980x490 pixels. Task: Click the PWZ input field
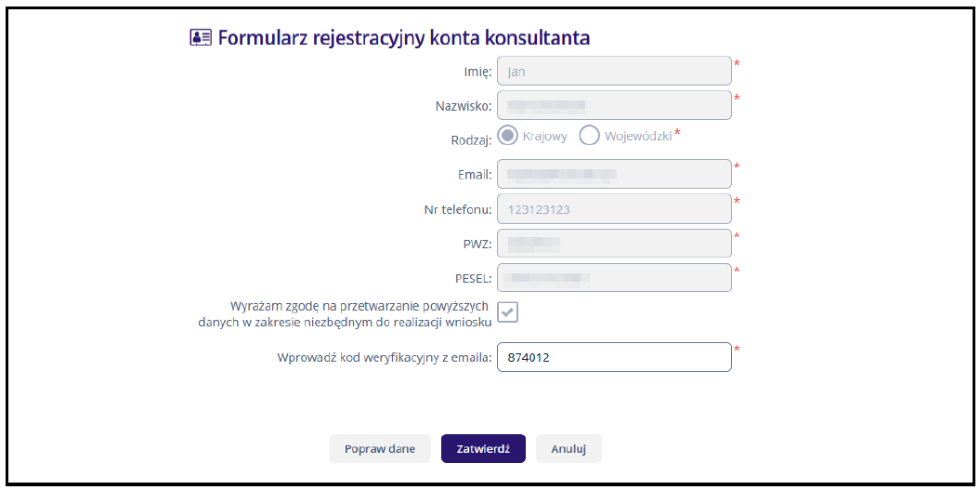614,244
